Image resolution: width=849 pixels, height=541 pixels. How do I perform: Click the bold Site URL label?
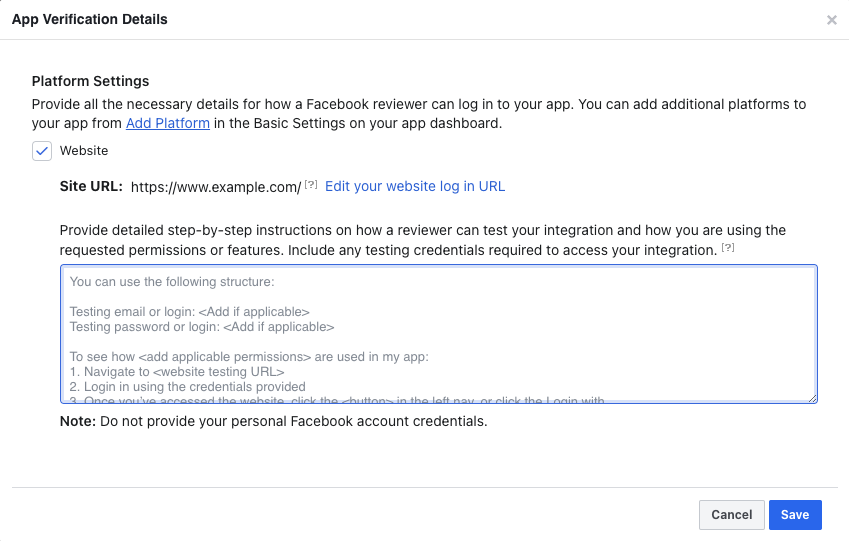click(91, 187)
